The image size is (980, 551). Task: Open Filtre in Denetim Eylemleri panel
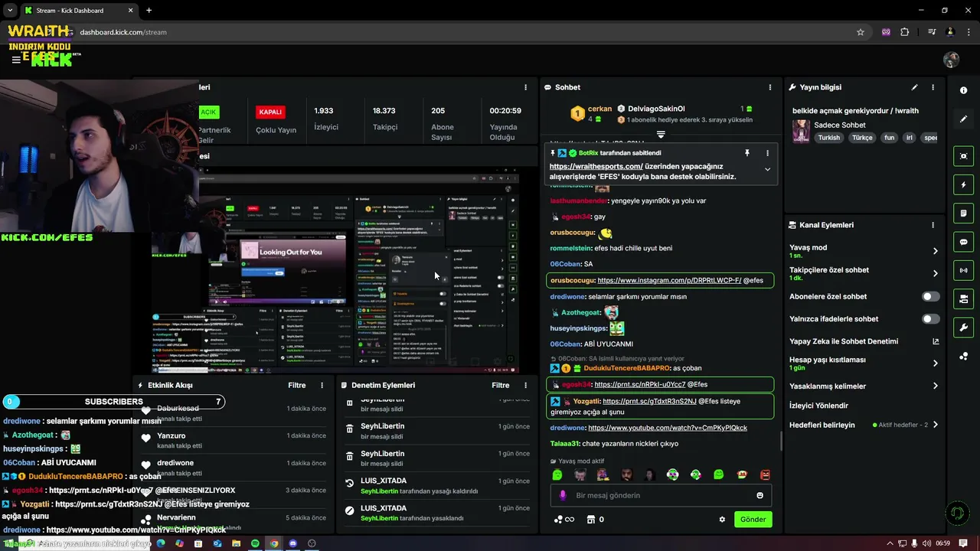(x=500, y=386)
